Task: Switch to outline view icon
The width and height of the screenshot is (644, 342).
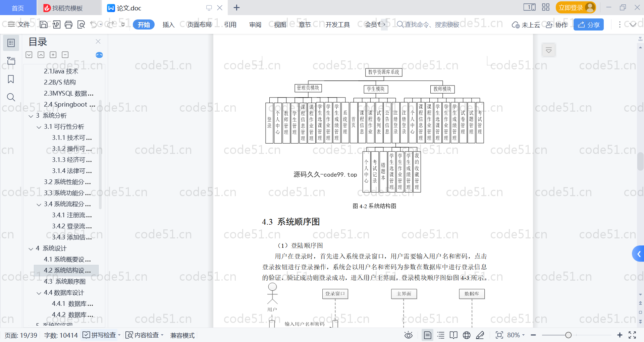Action: click(441, 335)
